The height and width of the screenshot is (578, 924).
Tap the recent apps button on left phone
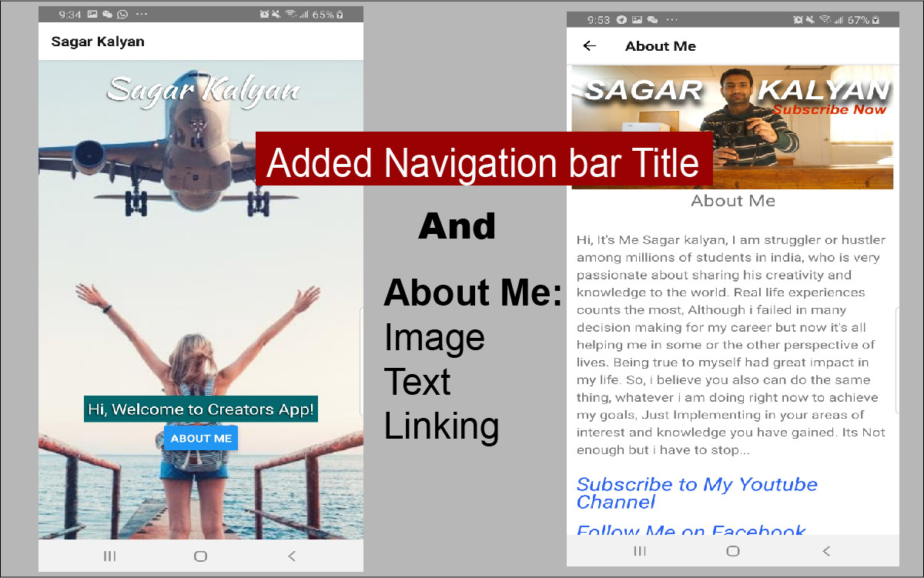point(109,556)
